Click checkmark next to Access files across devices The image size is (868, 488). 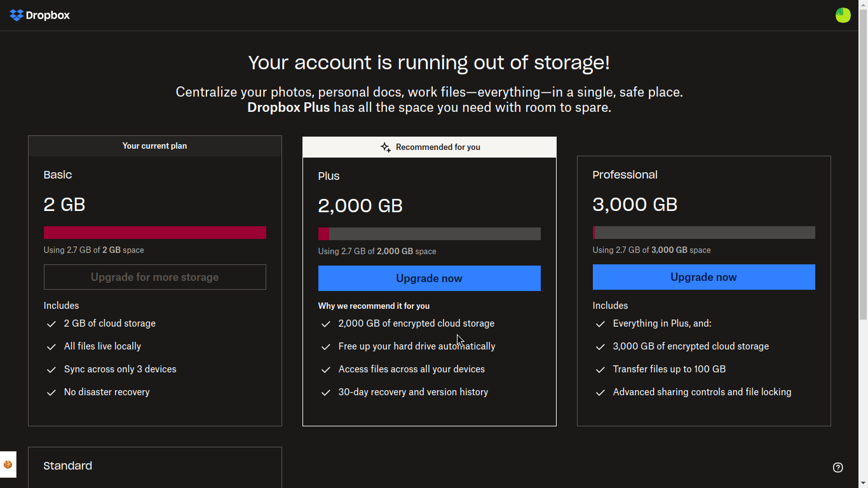(x=326, y=370)
